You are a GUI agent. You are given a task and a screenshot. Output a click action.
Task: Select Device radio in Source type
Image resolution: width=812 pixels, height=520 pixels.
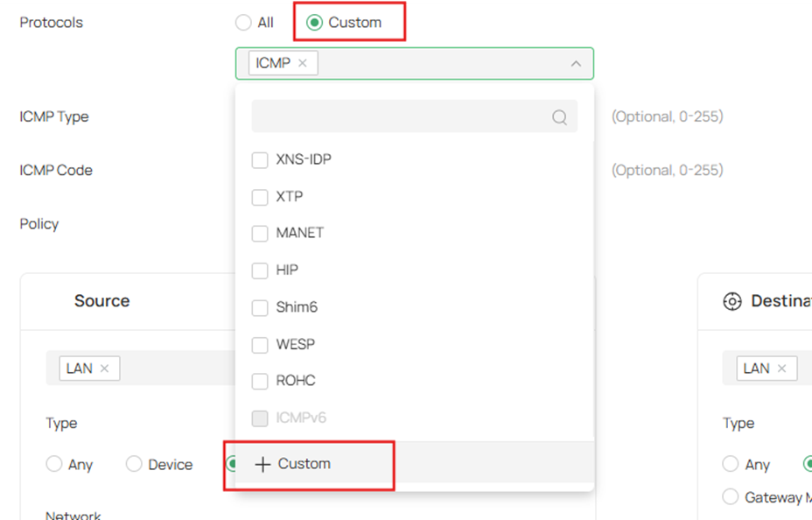pyautogui.click(x=134, y=464)
